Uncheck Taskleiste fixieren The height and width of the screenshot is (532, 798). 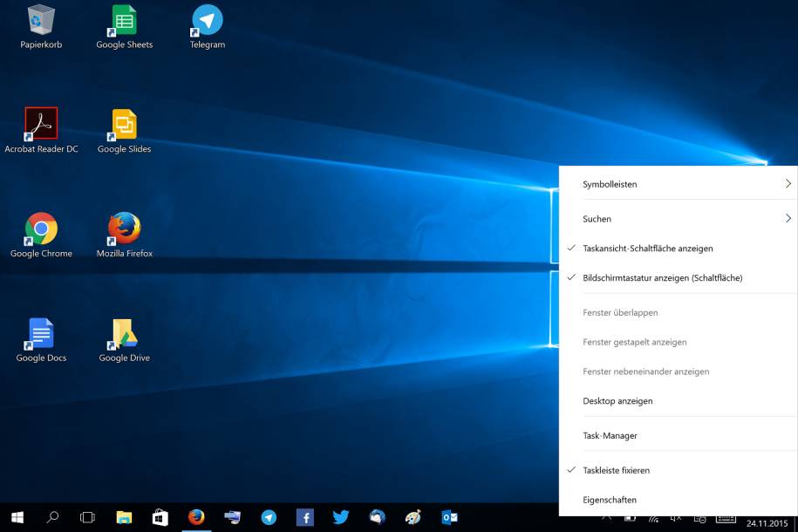pos(678,470)
